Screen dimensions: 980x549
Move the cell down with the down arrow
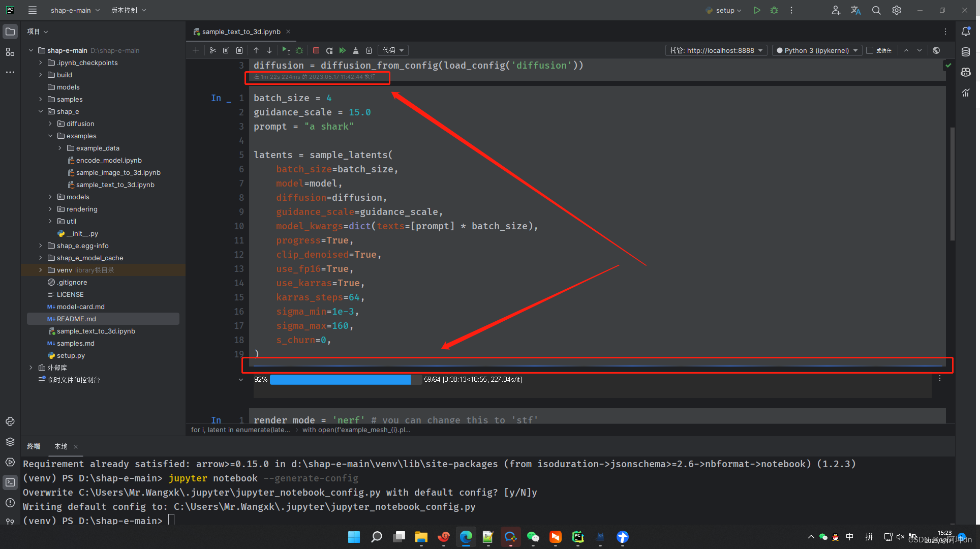pos(269,50)
